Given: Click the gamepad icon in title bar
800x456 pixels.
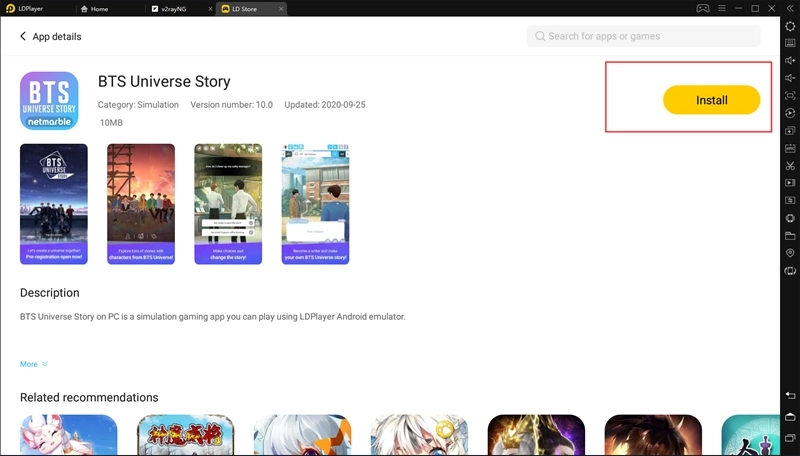Looking at the screenshot, I should [x=703, y=8].
